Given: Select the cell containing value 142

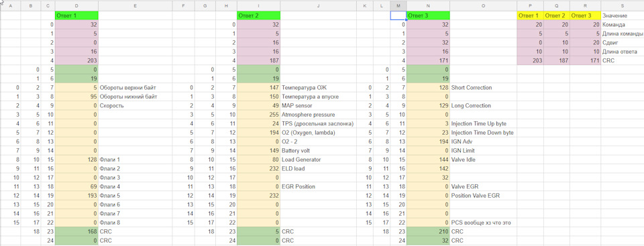Looking at the screenshot, I should click(x=428, y=168).
